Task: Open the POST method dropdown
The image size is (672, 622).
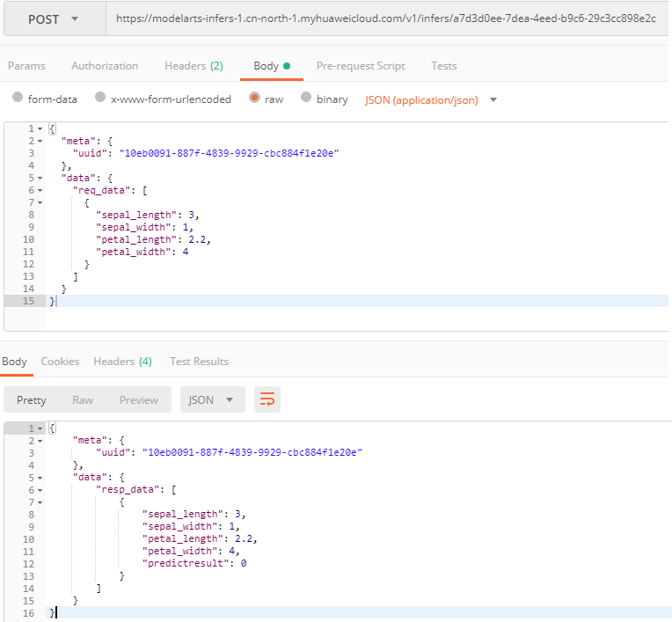Action: [x=55, y=19]
